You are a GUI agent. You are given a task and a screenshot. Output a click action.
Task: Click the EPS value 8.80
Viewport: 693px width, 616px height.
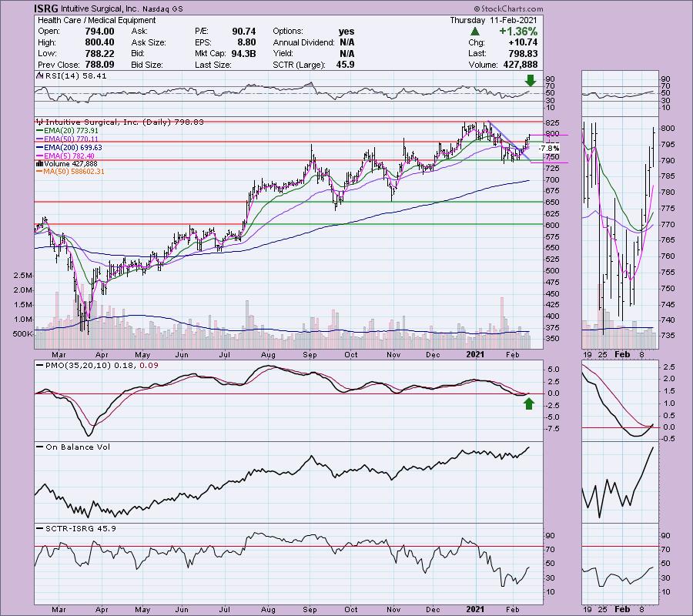(246, 42)
